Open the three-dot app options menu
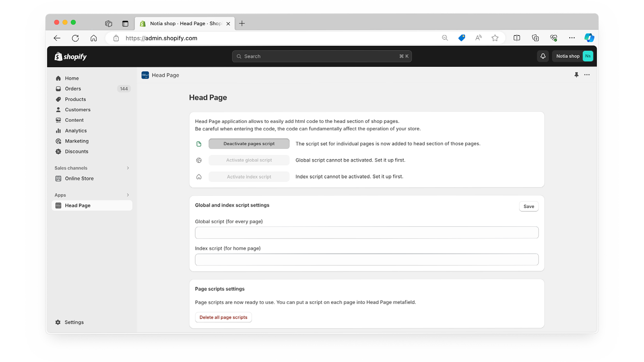Viewport: 644px width, 362px height. coord(587,75)
